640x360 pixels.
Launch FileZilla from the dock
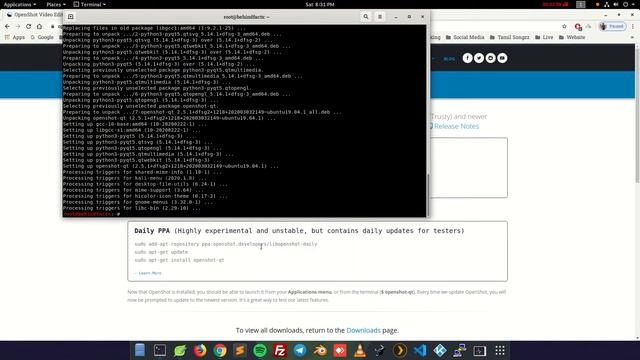tap(280, 350)
